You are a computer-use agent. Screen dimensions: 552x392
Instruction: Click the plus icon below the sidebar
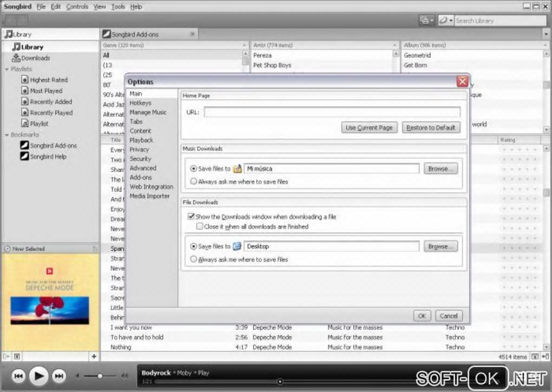[x=94, y=356]
